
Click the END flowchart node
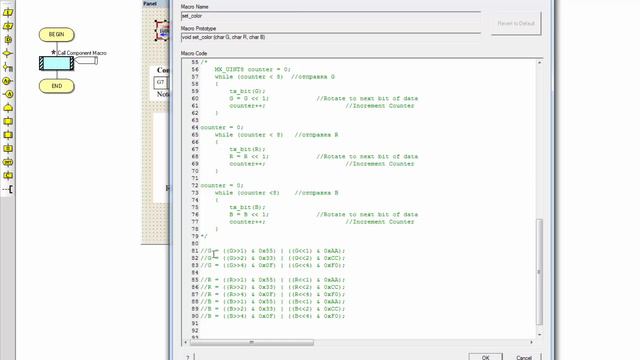pyautogui.click(x=57, y=86)
